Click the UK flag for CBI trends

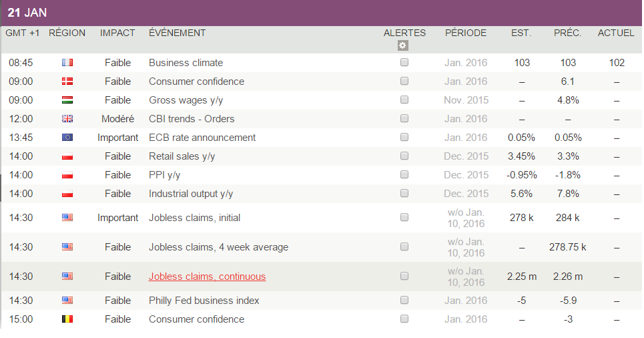point(67,119)
